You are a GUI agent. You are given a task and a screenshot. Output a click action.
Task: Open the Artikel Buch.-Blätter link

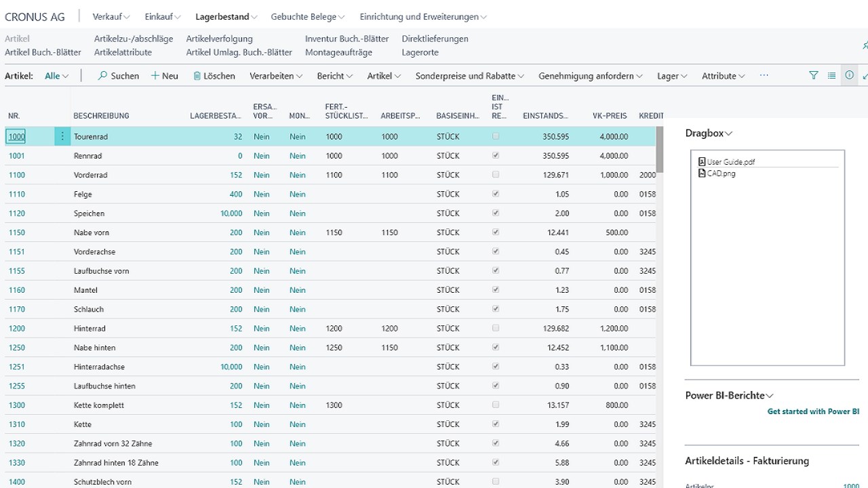pos(43,52)
